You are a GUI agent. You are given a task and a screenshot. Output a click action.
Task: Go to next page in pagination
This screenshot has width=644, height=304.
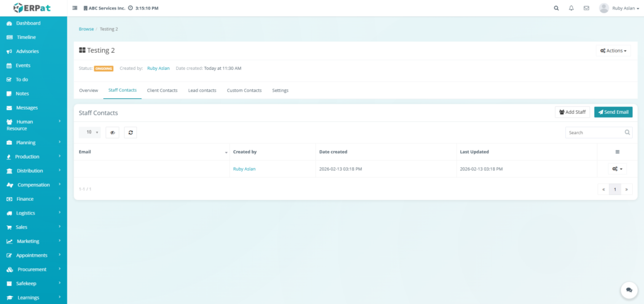626,189
